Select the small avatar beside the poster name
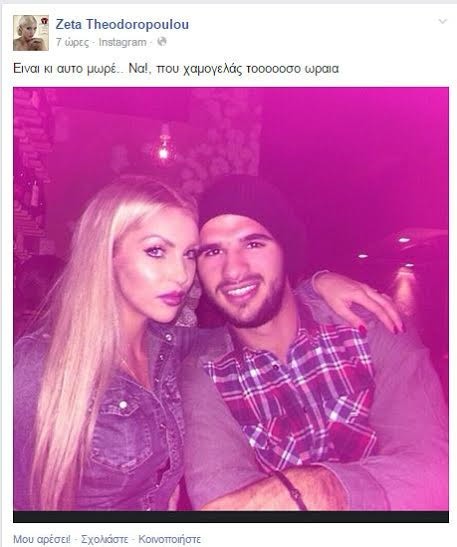Screen dimensions: 457x547 (x=31, y=33)
